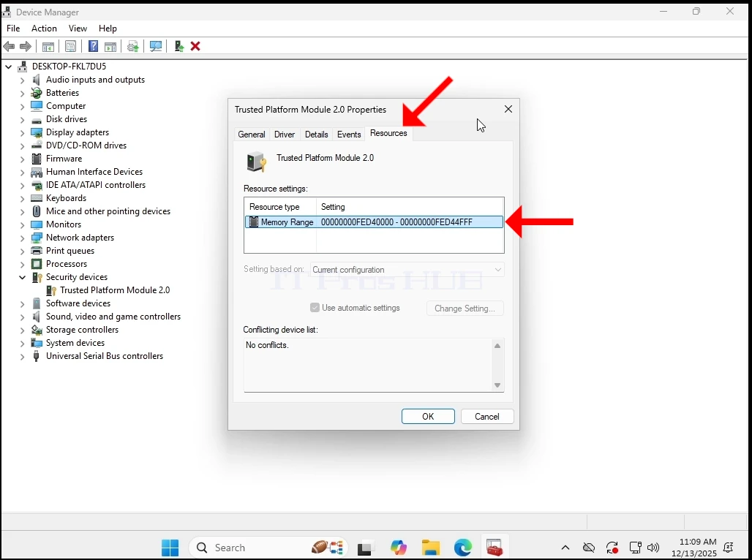Click the conflicting device list scroll-down arrow
Image resolution: width=752 pixels, height=560 pixels.
[497, 385]
